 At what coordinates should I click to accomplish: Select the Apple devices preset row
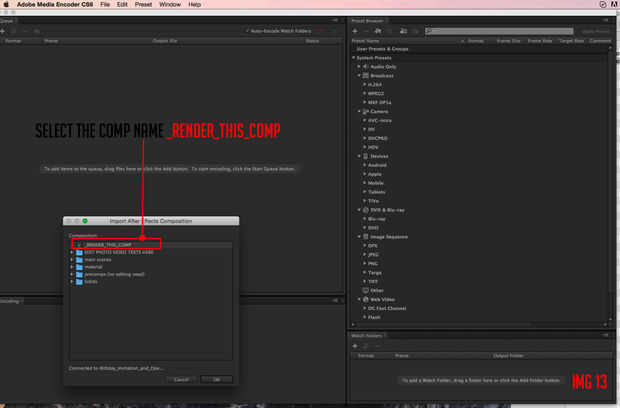[x=479, y=174]
